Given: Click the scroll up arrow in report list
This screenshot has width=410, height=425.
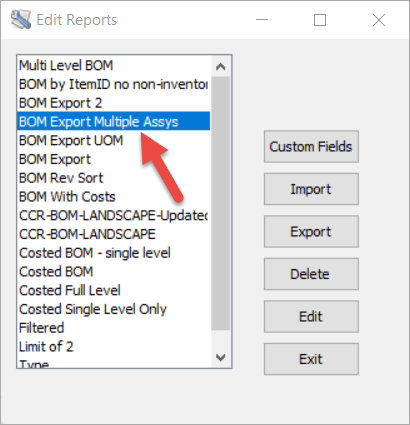Looking at the screenshot, I should (x=220, y=67).
